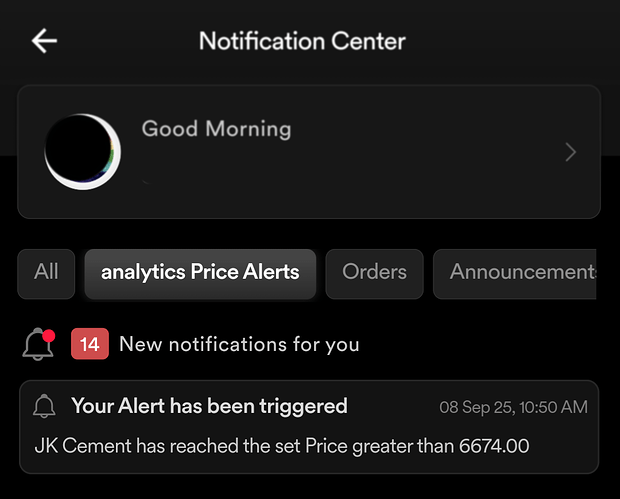
Task: Tap the red dot on the notifications bell
Action: (x=49, y=335)
